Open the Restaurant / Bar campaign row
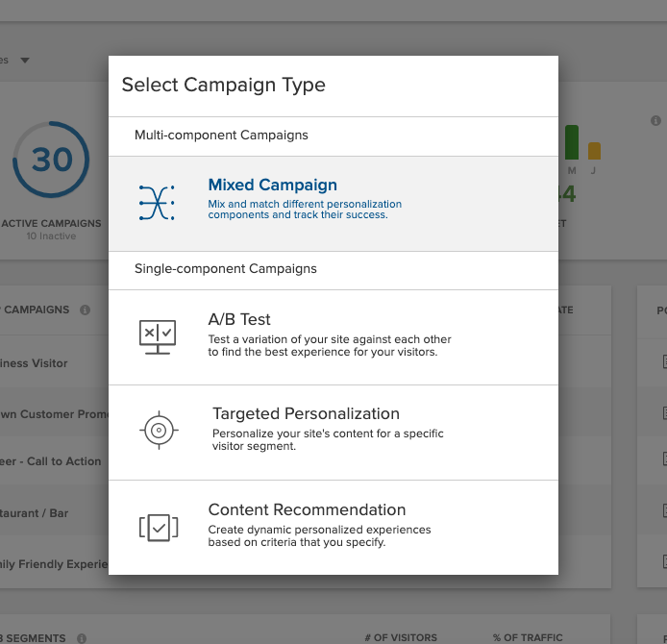 click(x=55, y=513)
